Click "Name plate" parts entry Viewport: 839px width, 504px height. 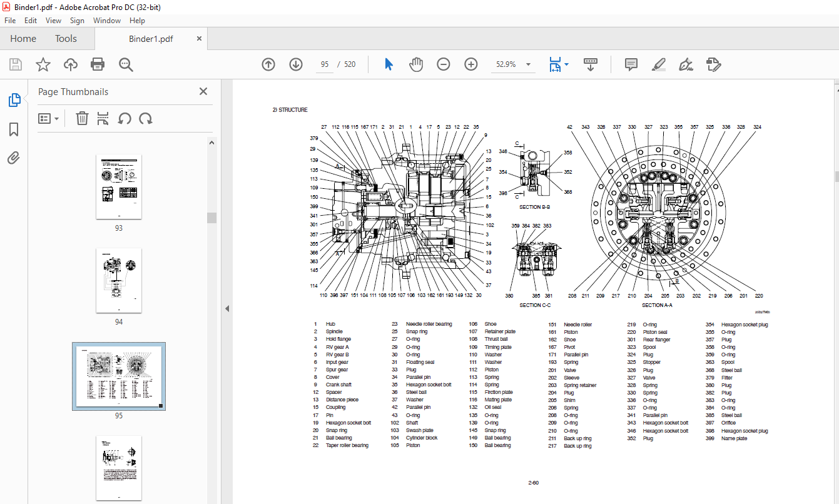coord(734,438)
